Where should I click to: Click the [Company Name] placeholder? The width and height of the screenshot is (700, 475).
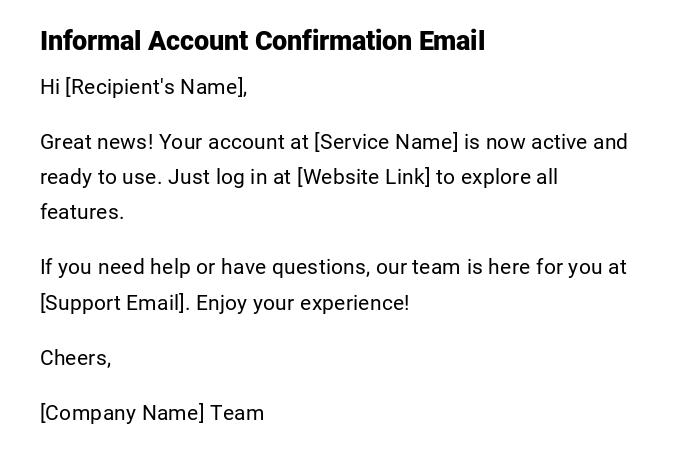122,413
